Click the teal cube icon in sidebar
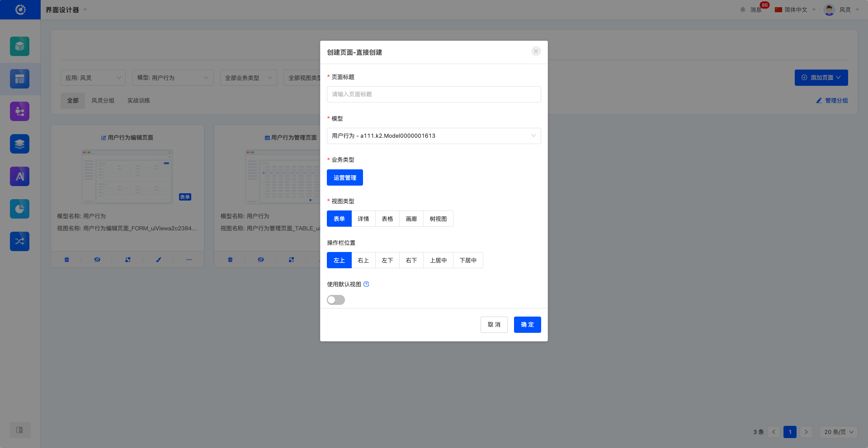The image size is (868, 448). point(19,47)
